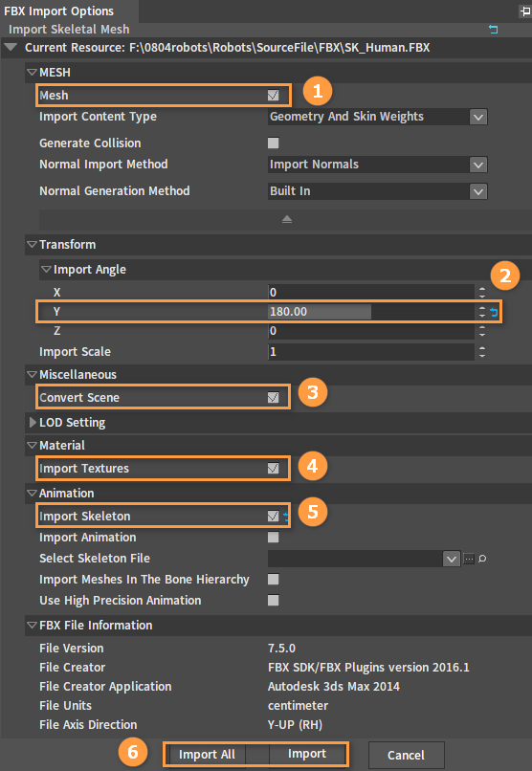Image resolution: width=532 pixels, height=771 pixels.
Task: Click the Import Angle Z input field
Action: tap(371, 331)
